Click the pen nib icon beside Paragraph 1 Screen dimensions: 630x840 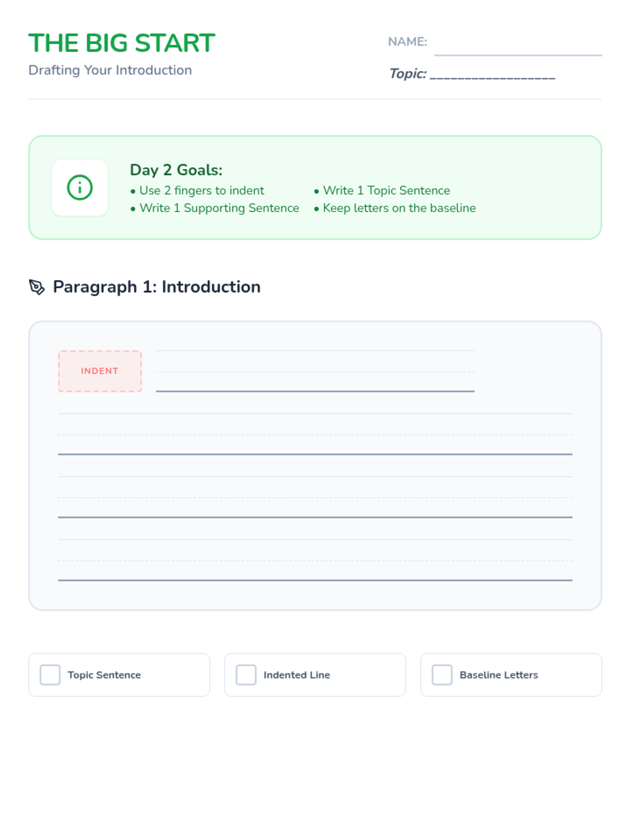(x=37, y=287)
